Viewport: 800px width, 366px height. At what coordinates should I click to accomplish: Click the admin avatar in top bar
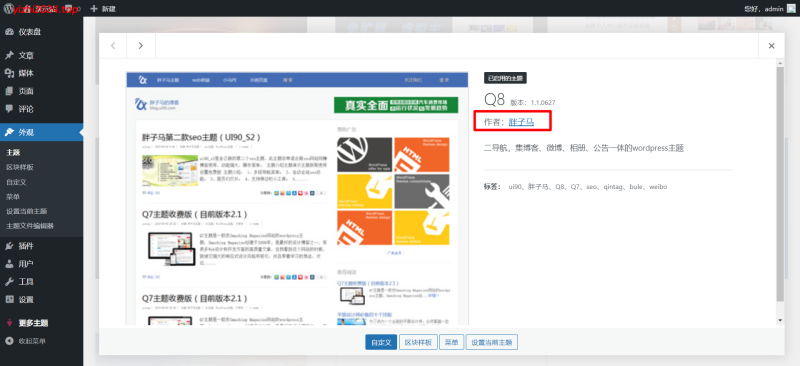[791, 8]
